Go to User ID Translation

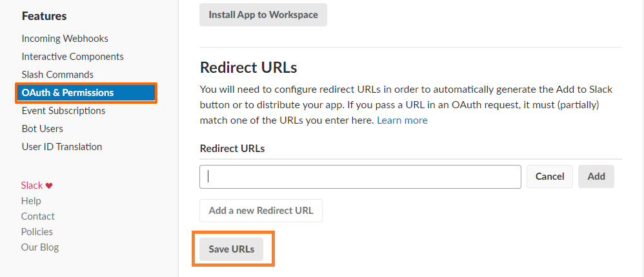point(61,147)
